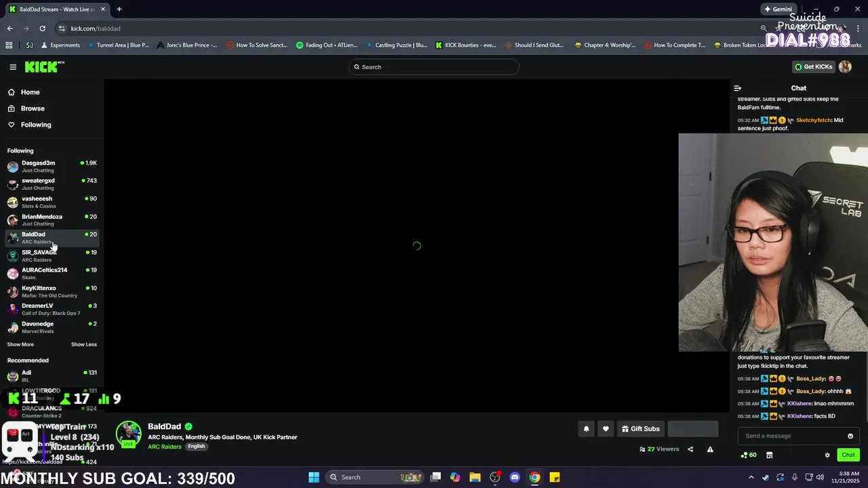Report stream via warning triangle icon
The height and width of the screenshot is (488, 868).
click(x=710, y=449)
